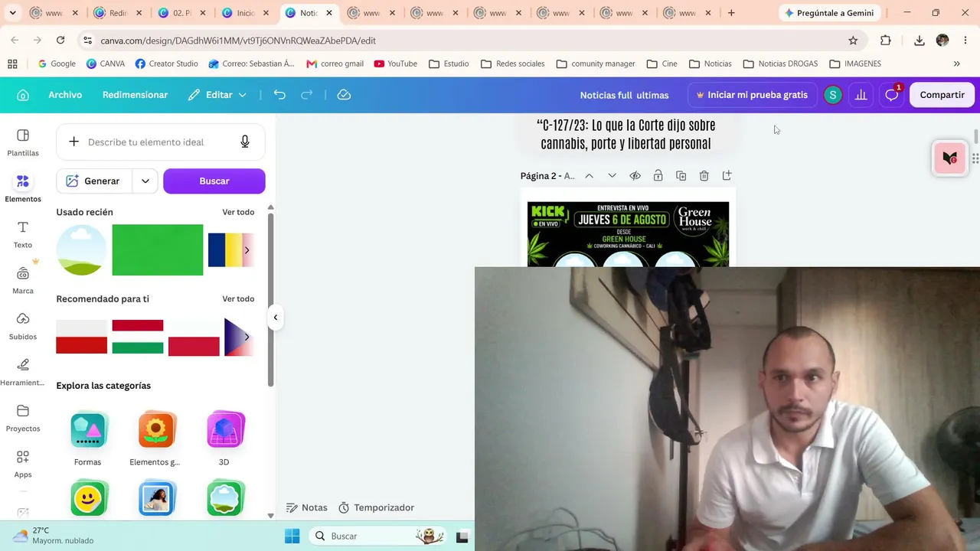Move page 2 up with the chevron
This screenshot has width=980, height=551.
589,176
